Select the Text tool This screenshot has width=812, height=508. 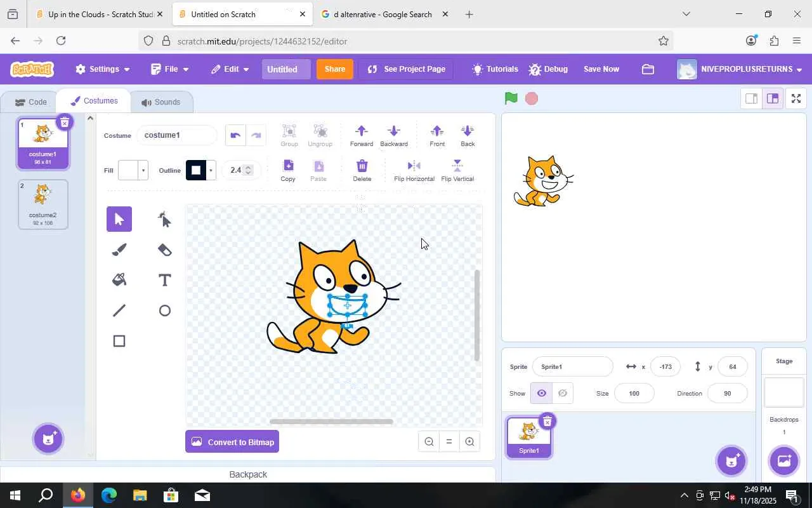click(x=164, y=280)
